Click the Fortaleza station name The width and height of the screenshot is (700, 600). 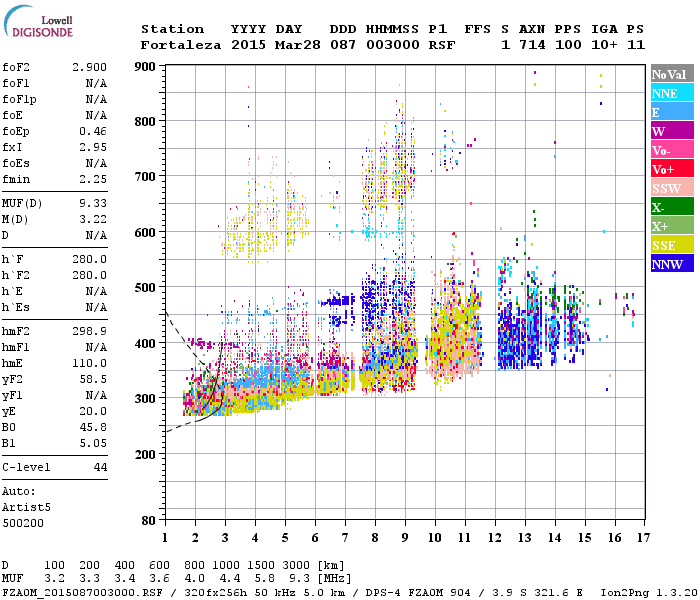tap(181, 45)
